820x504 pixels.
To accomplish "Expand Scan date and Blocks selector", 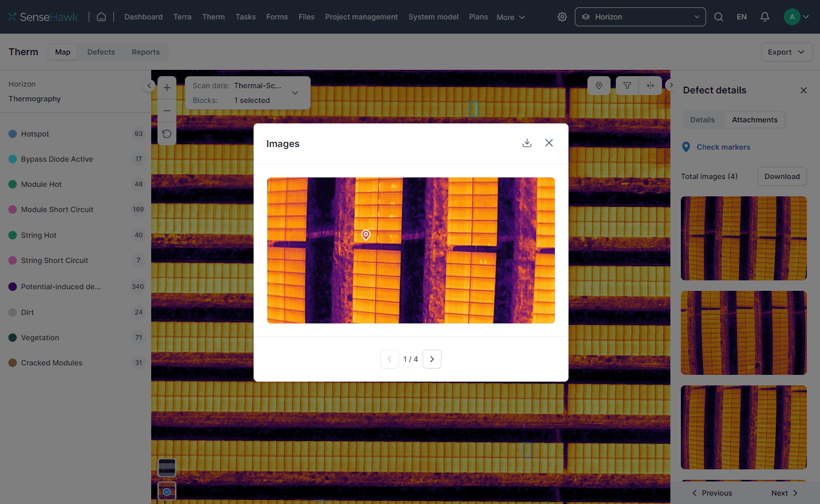I will (x=248, y=93).
